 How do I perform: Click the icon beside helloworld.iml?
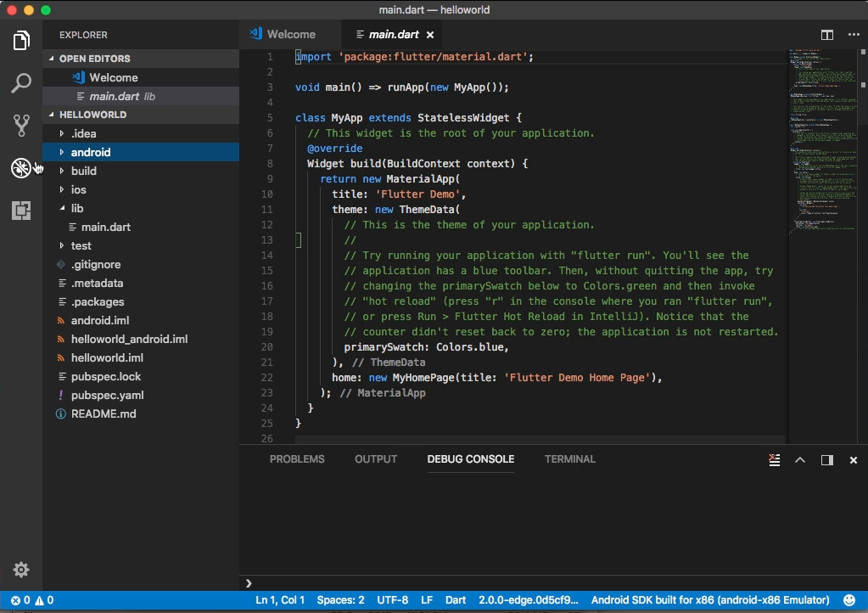pos(61,358)
